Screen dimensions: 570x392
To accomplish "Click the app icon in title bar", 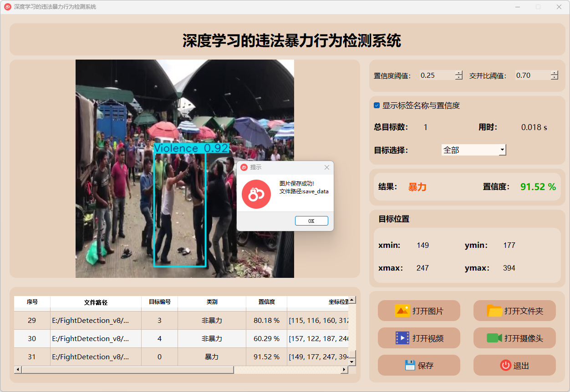I will 7,7.
